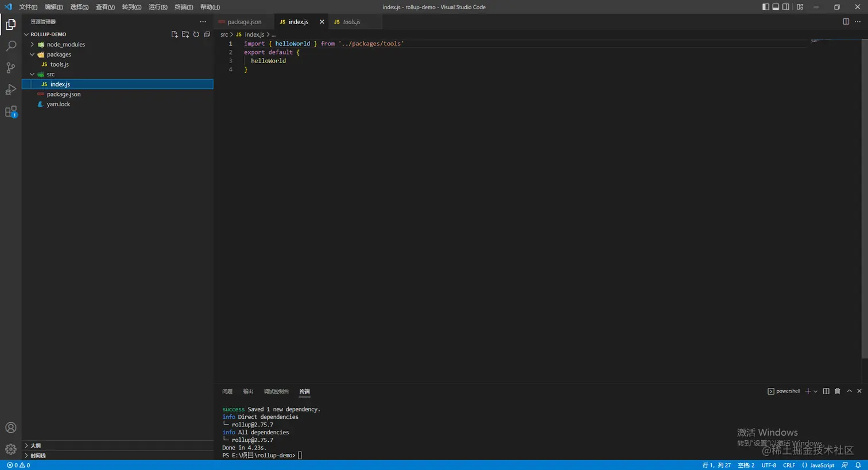The height and width of the screenshot is (470, 868).
Task: Create a new folder in ROLLUP-DEMO
Action: pyautogui.click(x=185, y=34)
